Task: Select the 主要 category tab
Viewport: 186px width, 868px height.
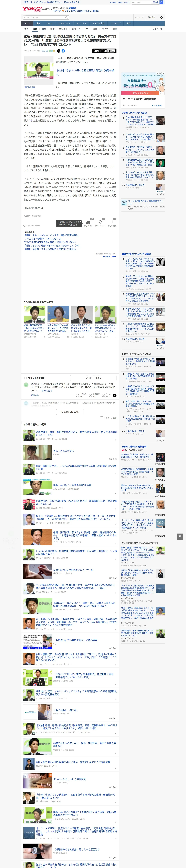Action: pos(26,29)
